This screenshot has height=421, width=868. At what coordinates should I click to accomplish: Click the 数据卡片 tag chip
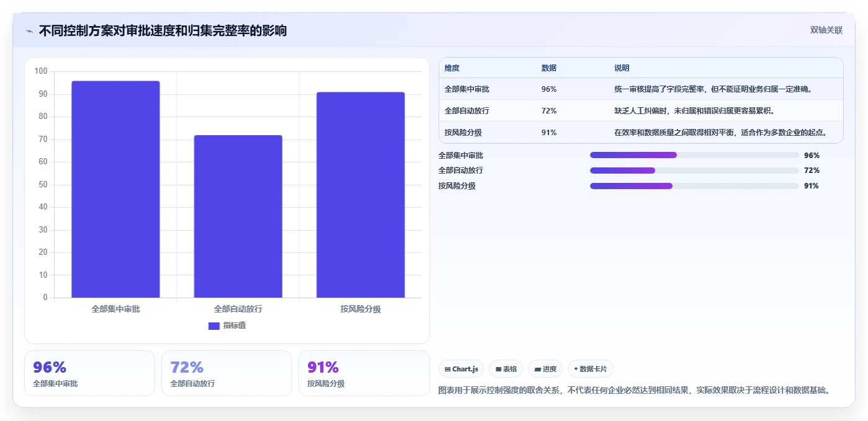click(x=591, y=369)
